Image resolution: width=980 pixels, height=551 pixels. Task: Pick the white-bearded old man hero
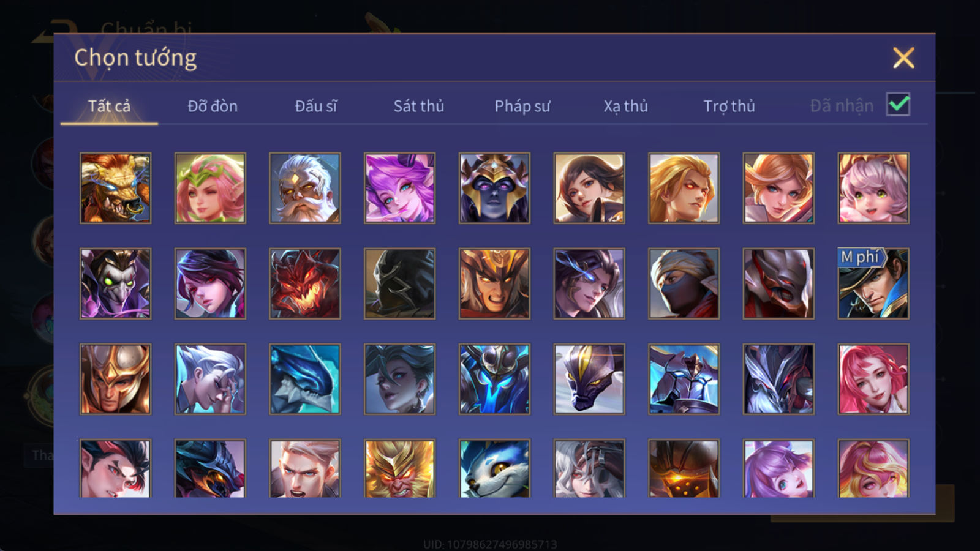304,188
